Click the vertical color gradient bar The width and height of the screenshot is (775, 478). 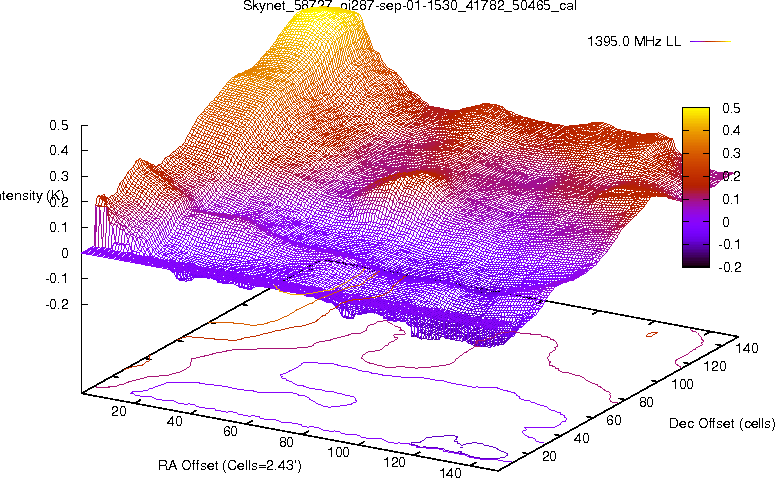pyautogui.click(x=695, y=187)
